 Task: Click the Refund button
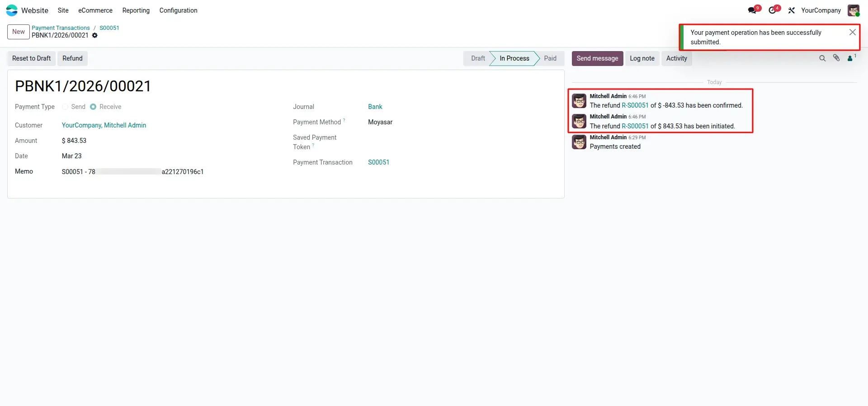[x=72, y=58]
